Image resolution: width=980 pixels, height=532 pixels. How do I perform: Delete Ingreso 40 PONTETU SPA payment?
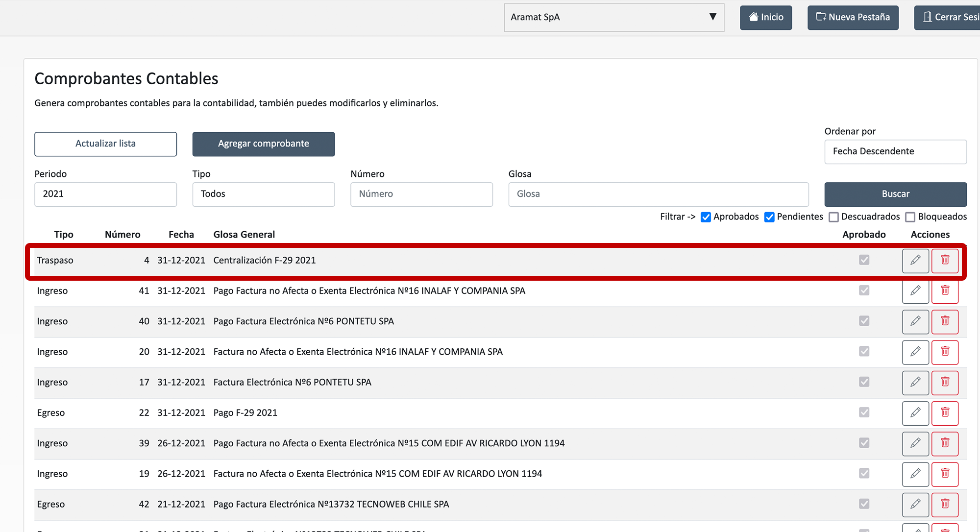pos(945,321)
